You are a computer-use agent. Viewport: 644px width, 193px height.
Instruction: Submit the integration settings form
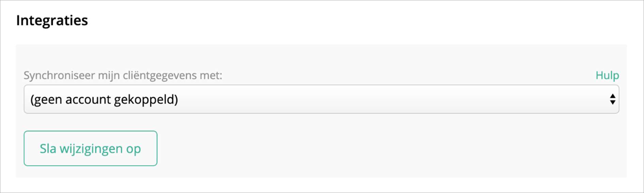coord(90,148)
